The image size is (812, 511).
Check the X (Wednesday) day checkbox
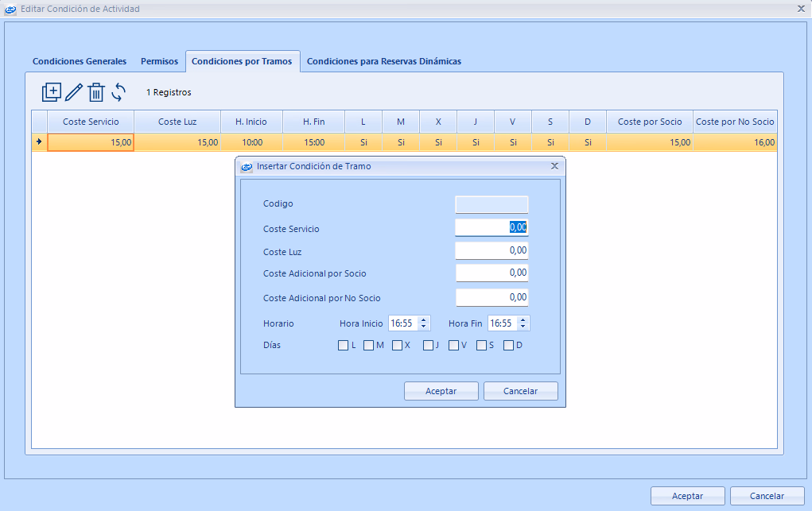click(397, 346)
